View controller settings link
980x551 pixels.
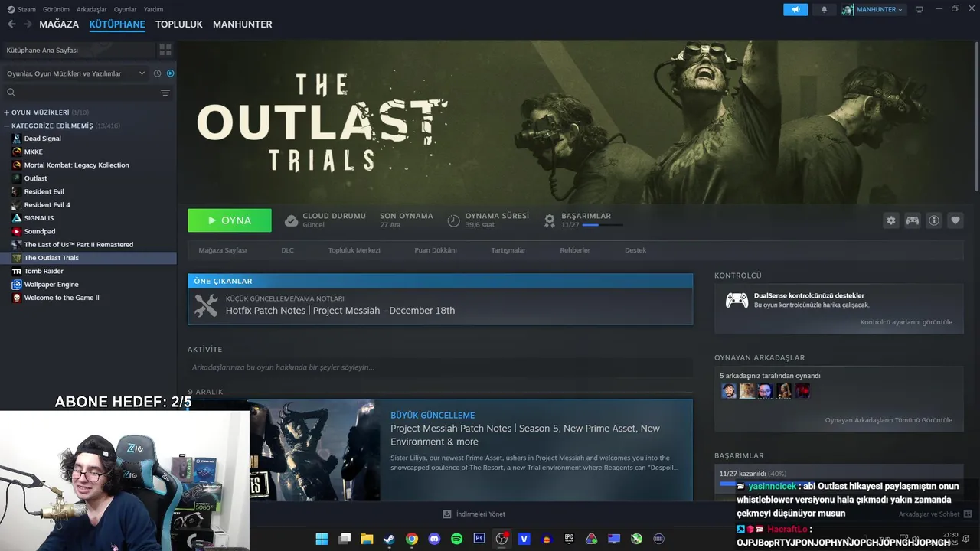(x=906, y=322)
